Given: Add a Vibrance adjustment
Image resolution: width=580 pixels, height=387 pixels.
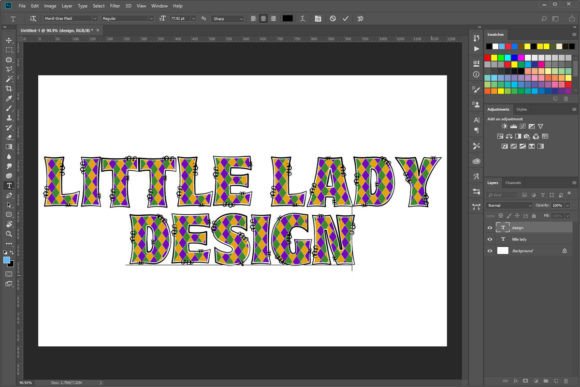Looking at the screenshot, I should click(541, 127).
